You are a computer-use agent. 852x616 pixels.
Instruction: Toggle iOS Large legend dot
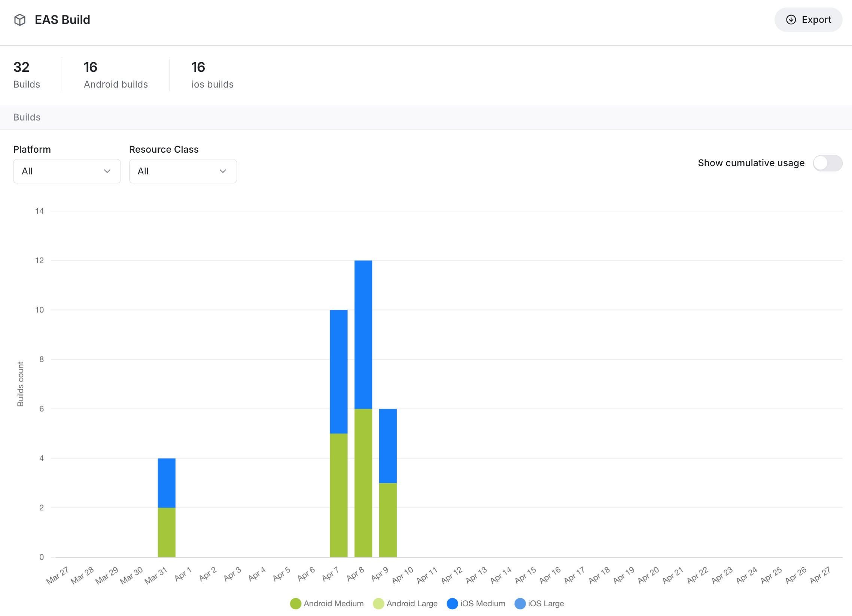tap(520, 603)
